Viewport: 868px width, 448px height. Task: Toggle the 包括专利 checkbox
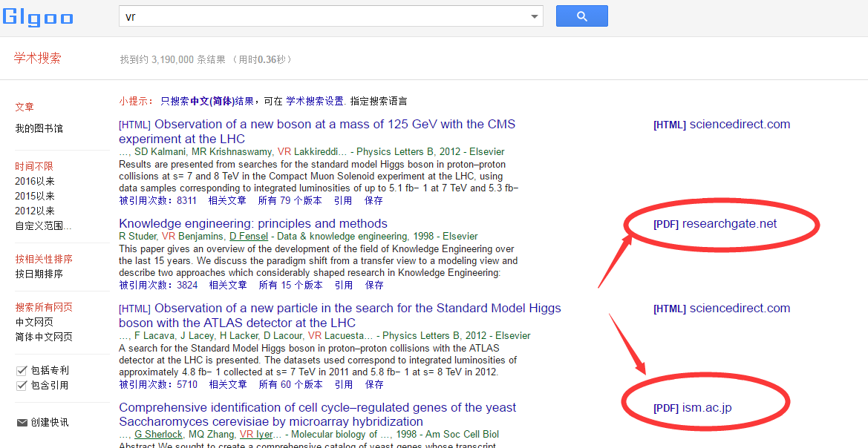[x=22, y=370]
